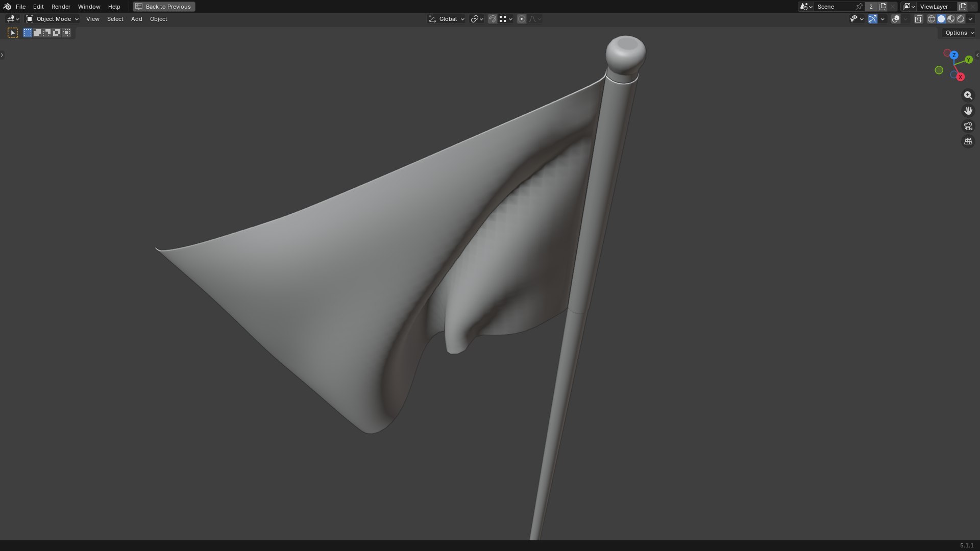Open the Global transform orientation dropdown
The image size is (980, 551).
447,19
